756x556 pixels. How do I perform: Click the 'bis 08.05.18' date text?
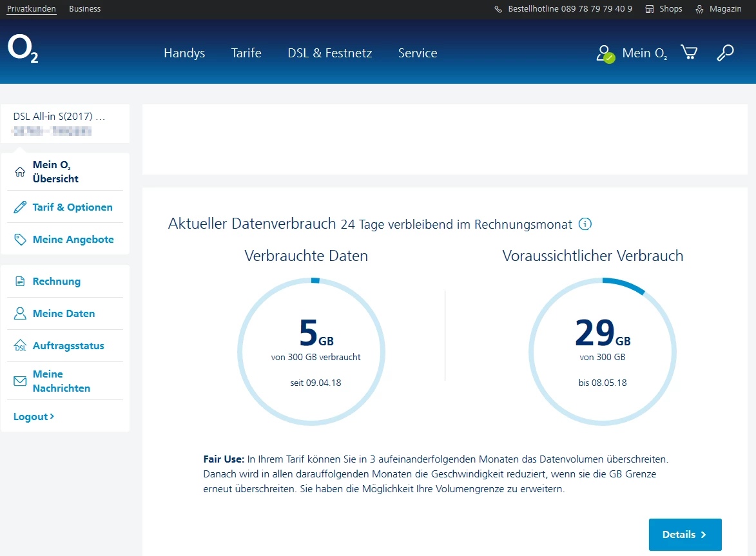603,383
